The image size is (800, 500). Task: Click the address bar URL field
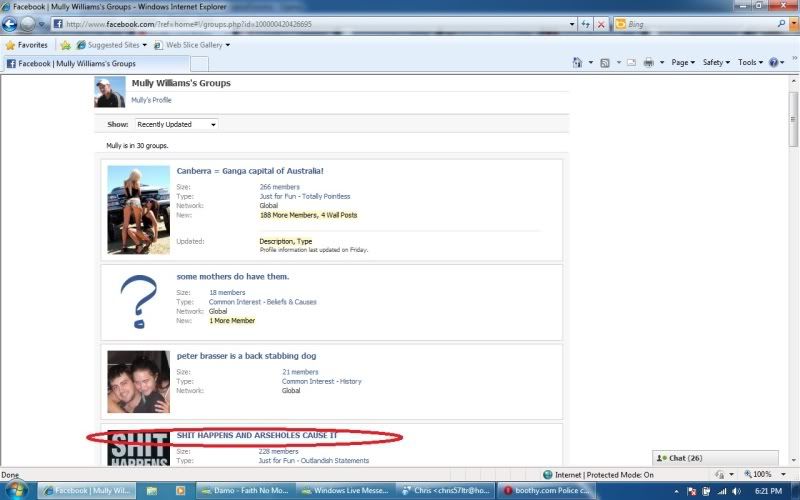point(300,24)
